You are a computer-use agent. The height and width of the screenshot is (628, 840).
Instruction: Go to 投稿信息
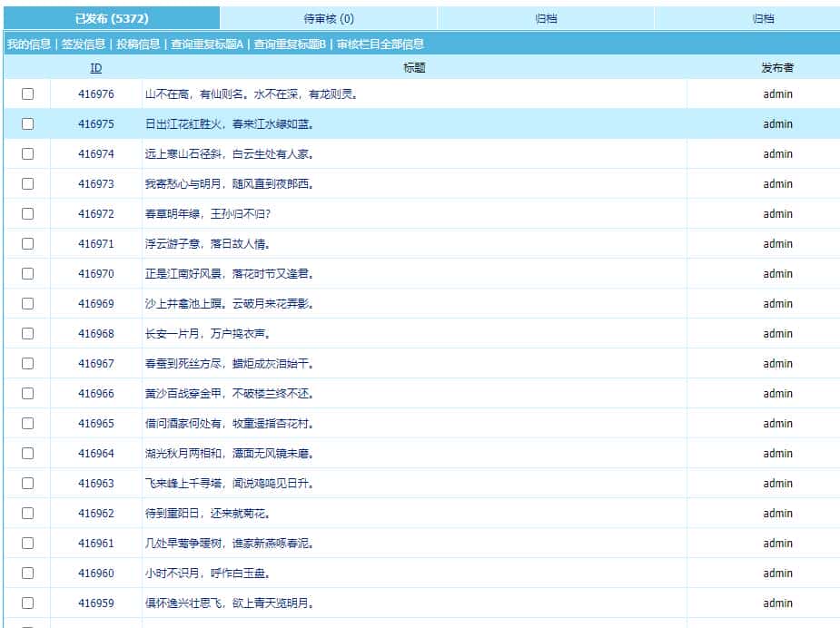pos(138,44)
